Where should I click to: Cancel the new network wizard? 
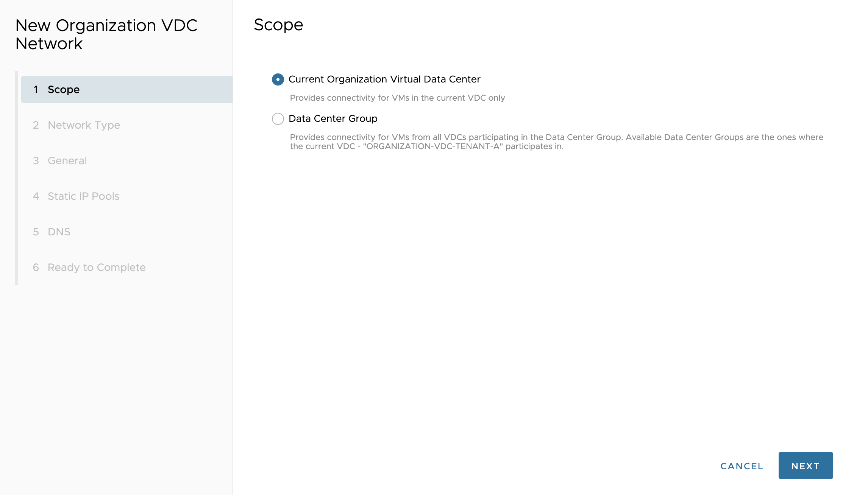(742, 466)
